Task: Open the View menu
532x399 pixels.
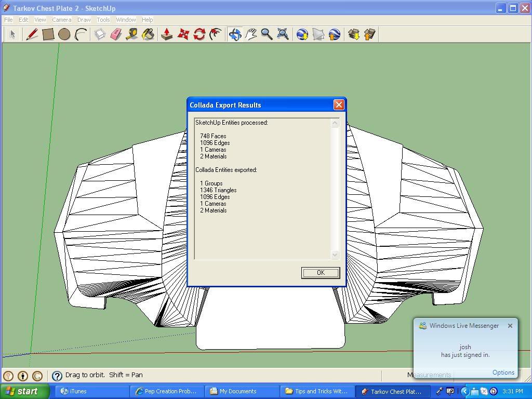Action: [x=40, y=20]
